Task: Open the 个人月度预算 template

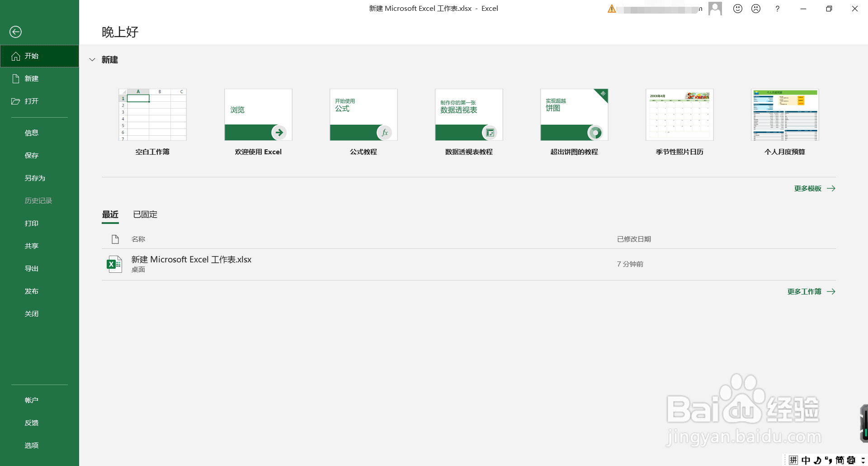Action: click(785, 122)
